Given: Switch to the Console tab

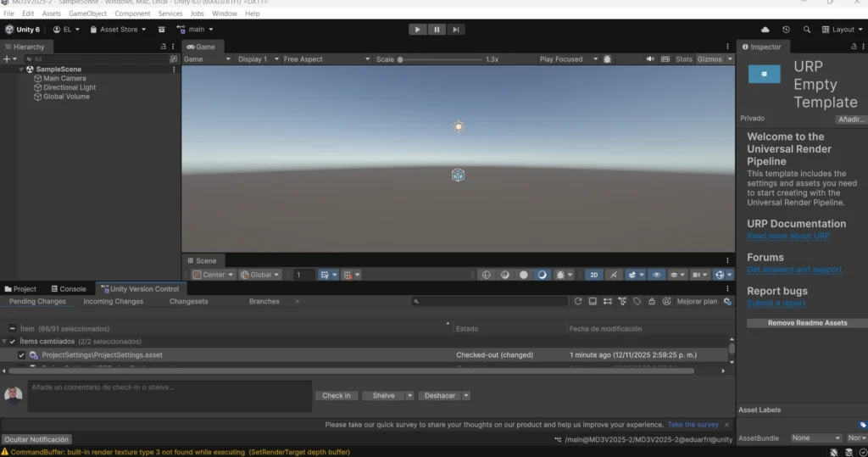Looking at the screenshot, I should [x=68, y=288].
